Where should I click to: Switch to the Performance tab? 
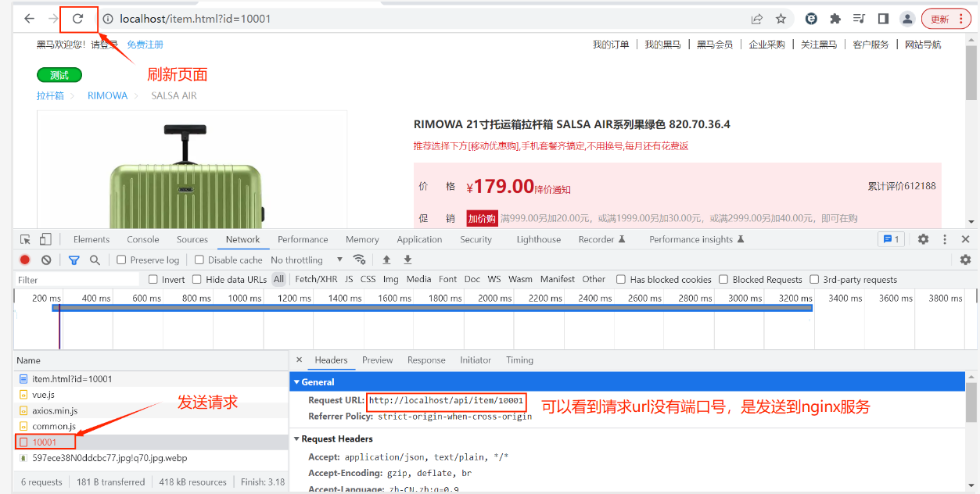303,239
